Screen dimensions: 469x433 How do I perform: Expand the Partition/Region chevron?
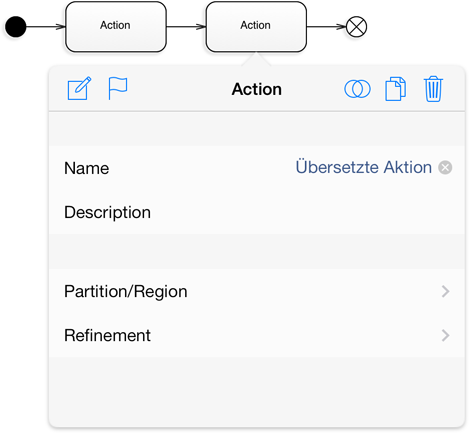point(445,291)
